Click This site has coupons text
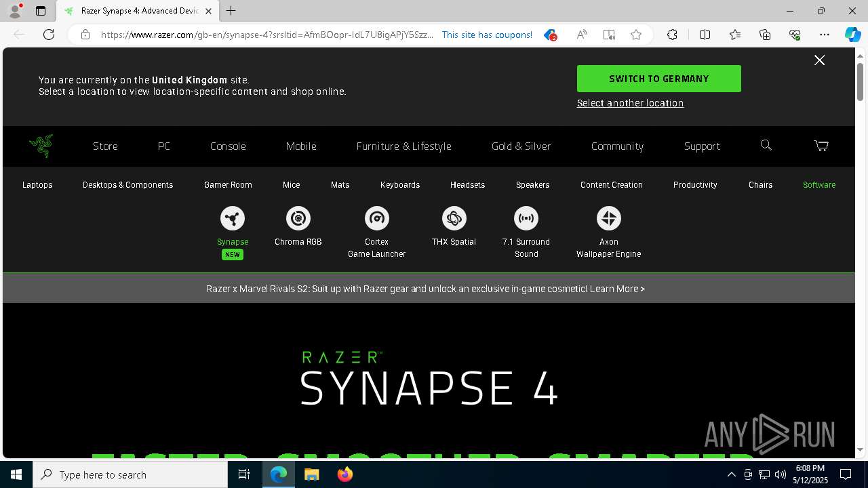The height and width of the screenshot is (488, 868). [487, 35]
